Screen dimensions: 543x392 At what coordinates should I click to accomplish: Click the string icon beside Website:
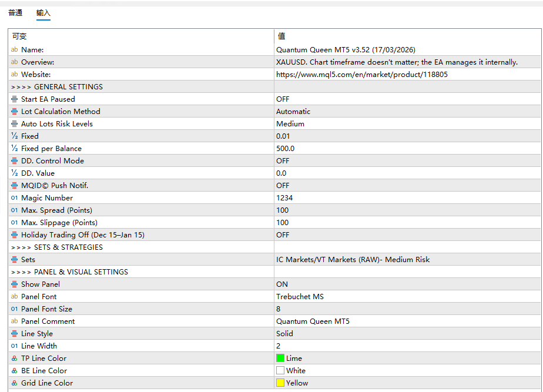14,75
